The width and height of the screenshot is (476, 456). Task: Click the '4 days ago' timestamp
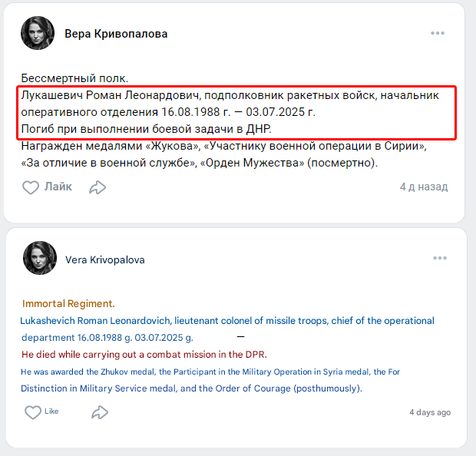429,412
